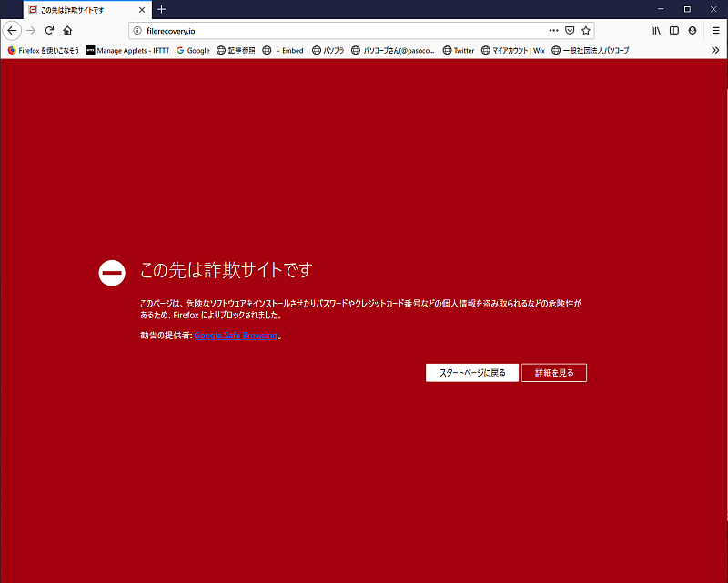Open the 記事参照 bookmark
728x583 pixels.
click(x=236, y=50)
